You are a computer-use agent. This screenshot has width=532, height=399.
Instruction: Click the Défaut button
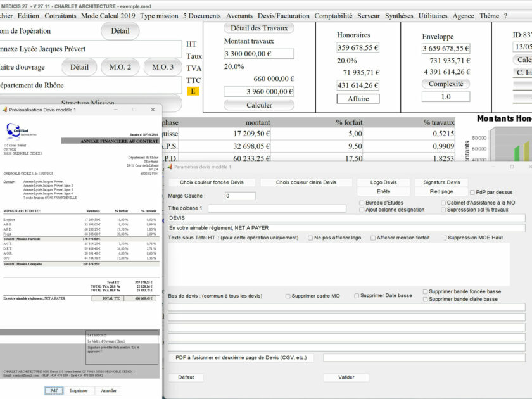click(186, 377)
